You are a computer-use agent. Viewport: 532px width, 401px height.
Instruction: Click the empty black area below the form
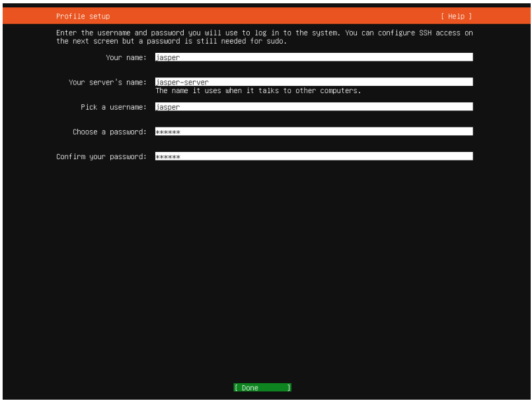pyautogui.click(x=264, y=264)
